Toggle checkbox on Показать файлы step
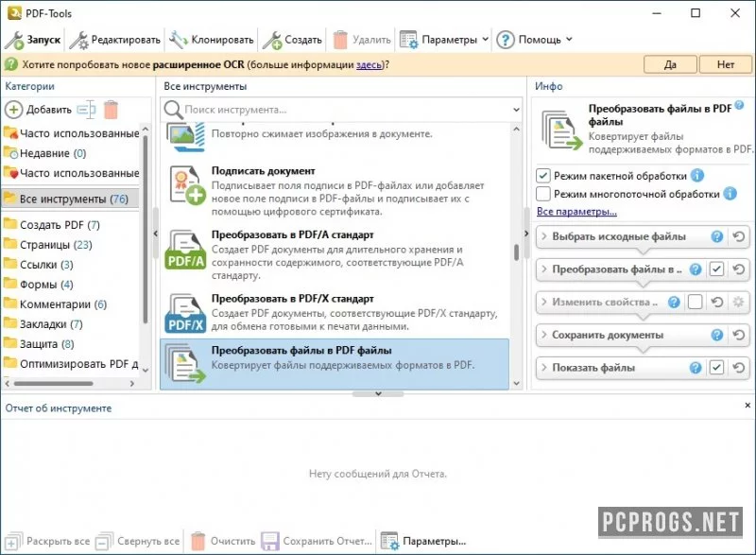Image resolution: width=756 pixels, height=555 pixels. [716, 368]
